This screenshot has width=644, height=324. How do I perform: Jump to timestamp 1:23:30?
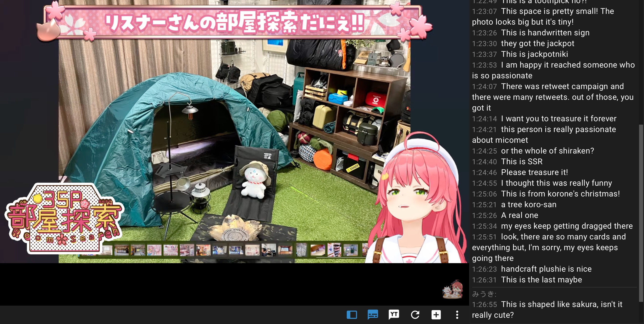[484, 44]
